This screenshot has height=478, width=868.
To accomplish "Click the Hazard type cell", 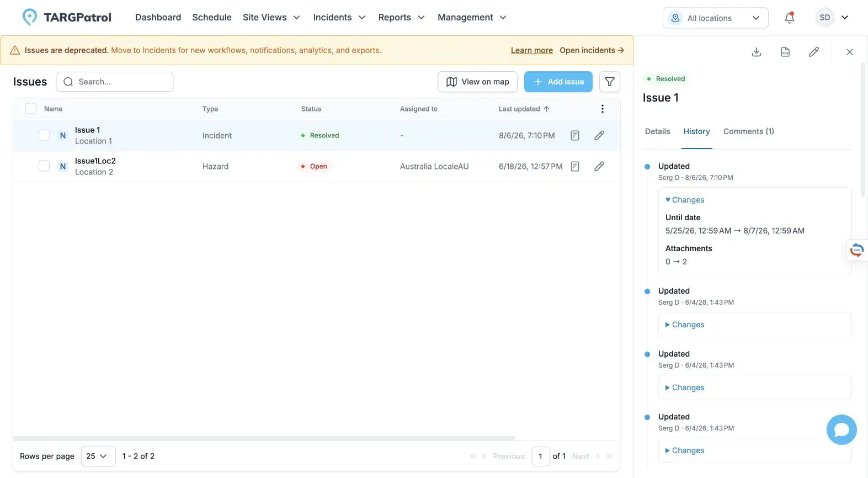I will tap(215, 166).
